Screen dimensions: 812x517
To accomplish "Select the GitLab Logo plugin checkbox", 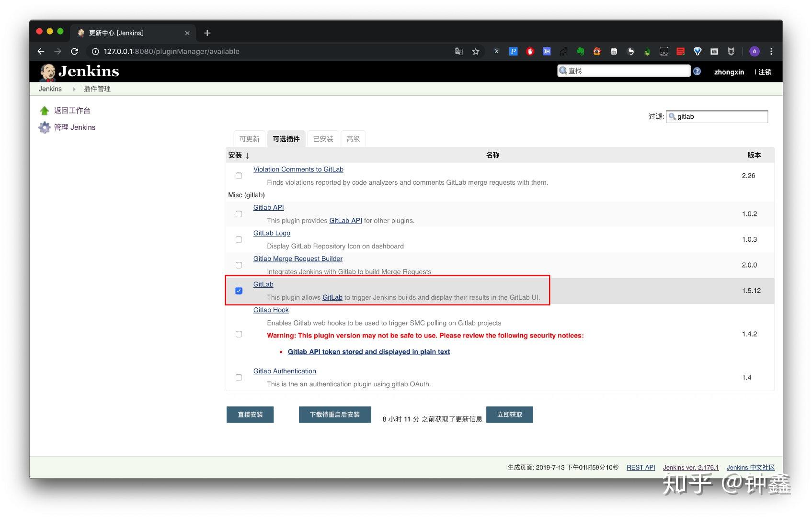I will (239, 239).
